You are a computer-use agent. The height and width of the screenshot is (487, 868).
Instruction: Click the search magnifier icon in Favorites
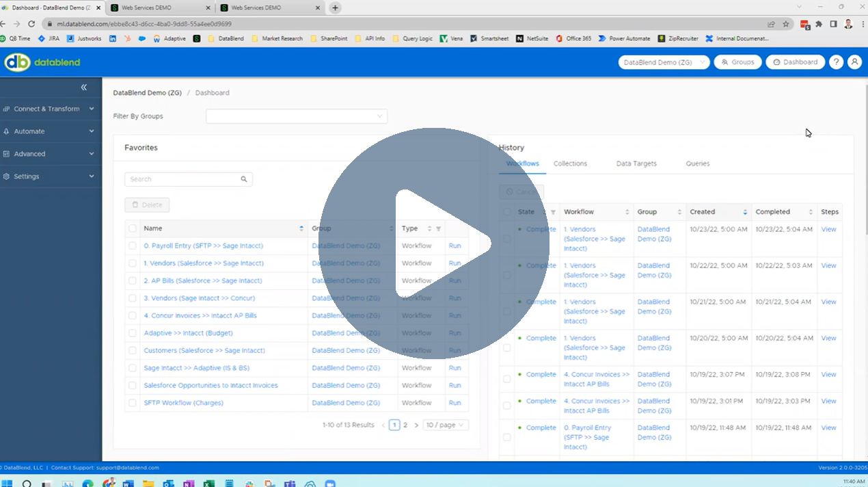point(244,179)
